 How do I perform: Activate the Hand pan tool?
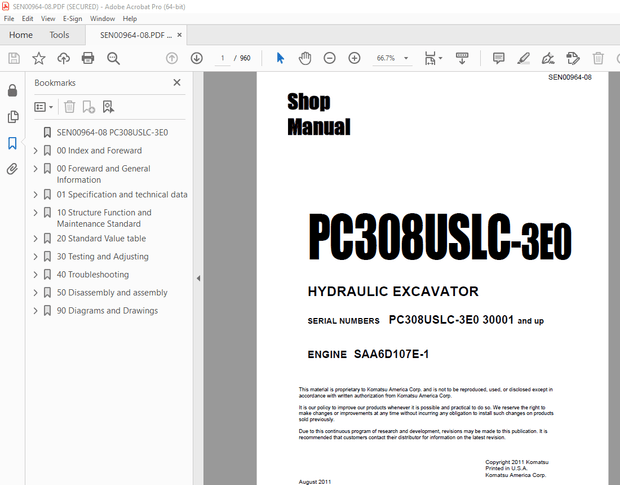(305, 59)
